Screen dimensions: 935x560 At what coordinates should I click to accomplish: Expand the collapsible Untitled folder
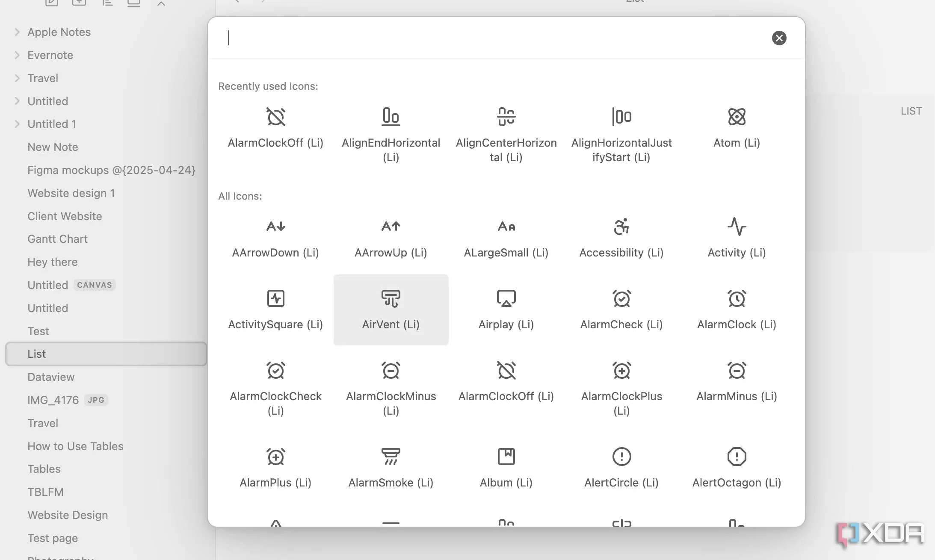click(17, 101)
